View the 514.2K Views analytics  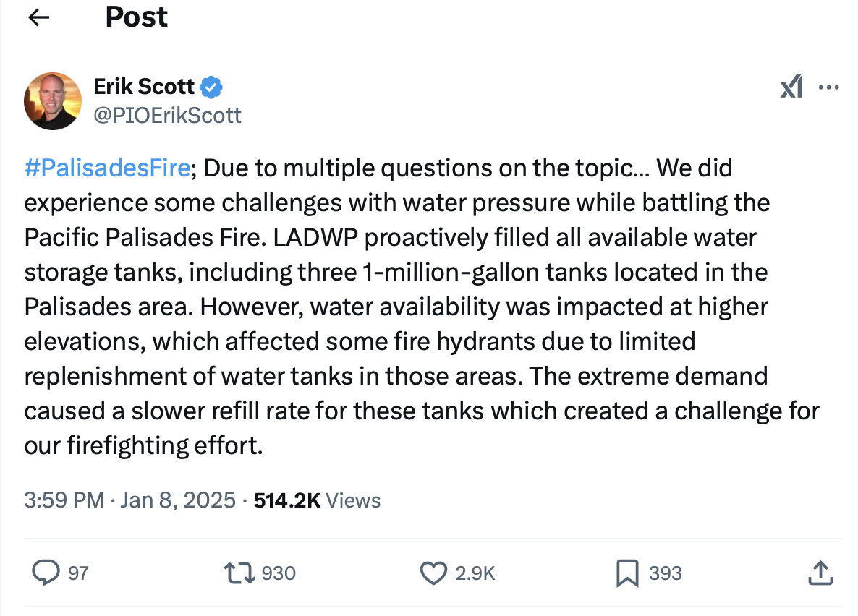[317, 500]
